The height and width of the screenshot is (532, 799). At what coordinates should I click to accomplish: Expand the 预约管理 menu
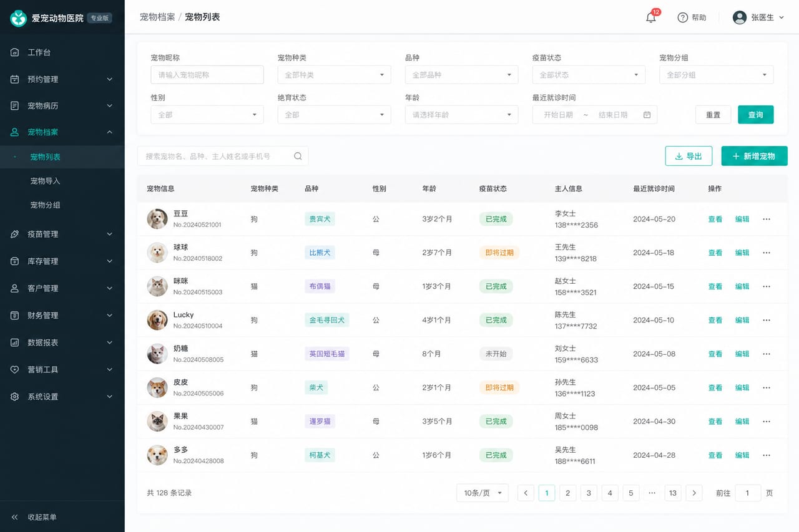pyautogui.click(x=62, y=79)
